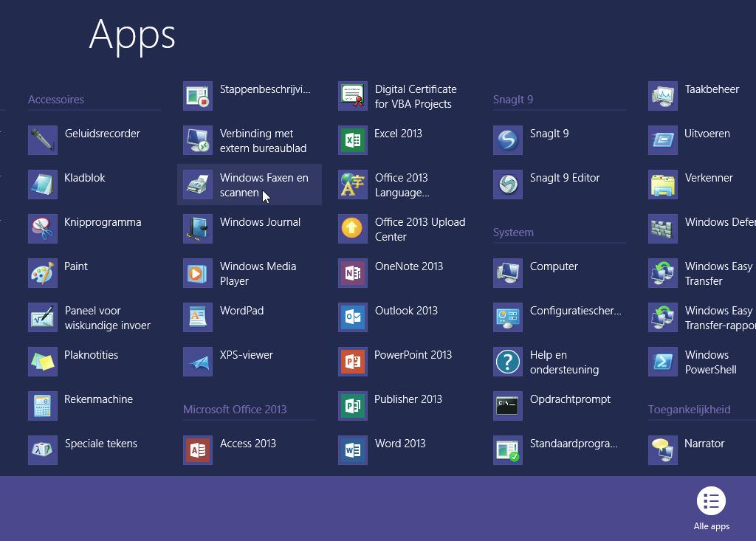The height and width of the screenshot is (541, 756).
Task: Open the Speciale tekens icon
Action: [x=43, y=450]
